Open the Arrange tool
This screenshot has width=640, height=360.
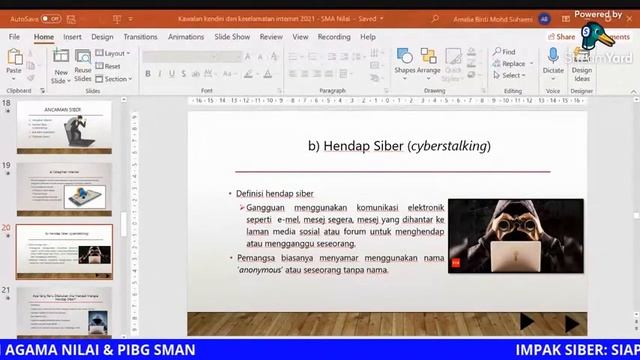tap(429, 63)
